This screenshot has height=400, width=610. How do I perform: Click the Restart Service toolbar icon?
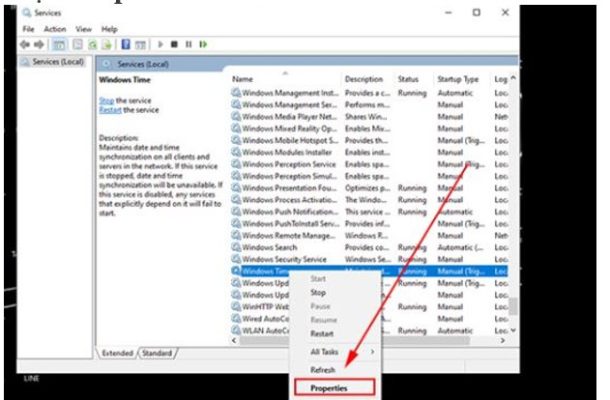(x=203, y=44)
